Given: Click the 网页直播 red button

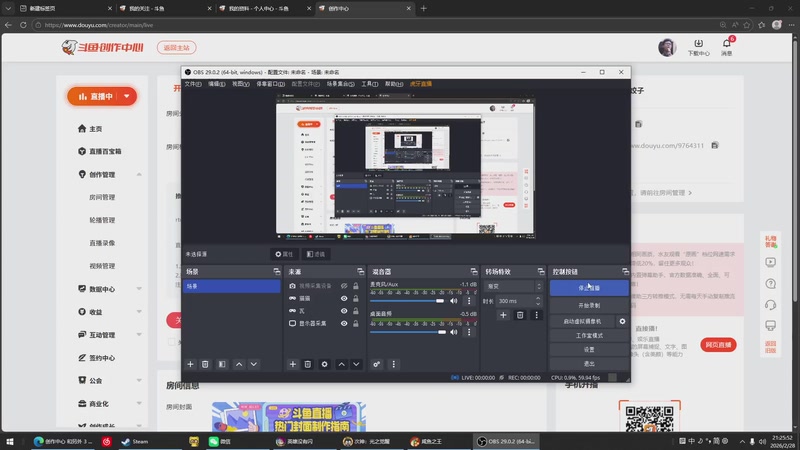Looking at the screenshot, I should 718,345.
